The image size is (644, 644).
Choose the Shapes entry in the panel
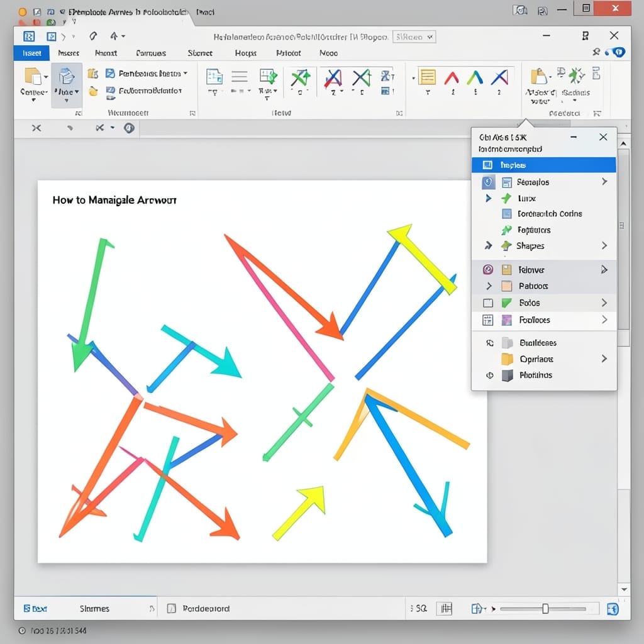pos(544,246)
